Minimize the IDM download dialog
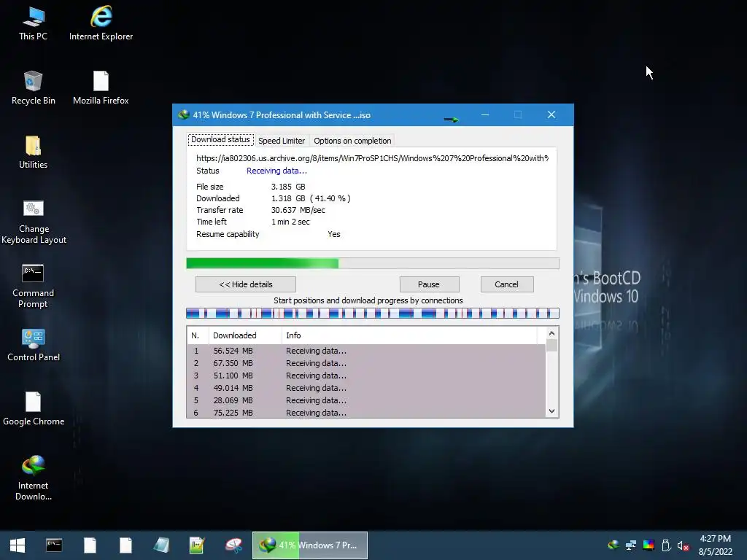Image resolution: width=747 pixels, height=560 pixels. pyautogui.click(x=485, y=114)
